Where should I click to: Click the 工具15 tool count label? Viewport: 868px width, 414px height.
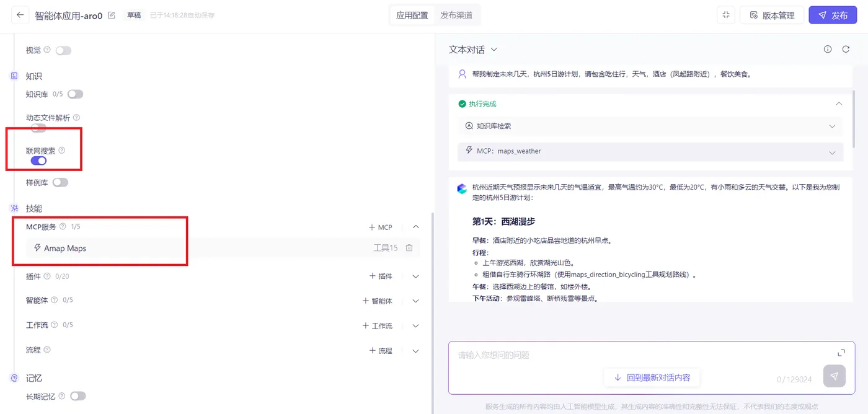click(x=386, y=248)
